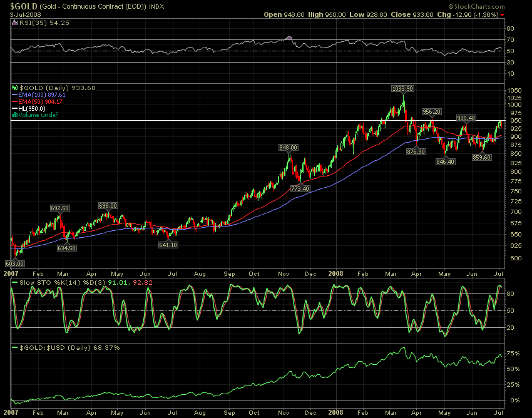The width and height of the screenshot is (532, 418).
Task: Click the EMA(50) 904.17 legend text
Action: pos(41,102)
